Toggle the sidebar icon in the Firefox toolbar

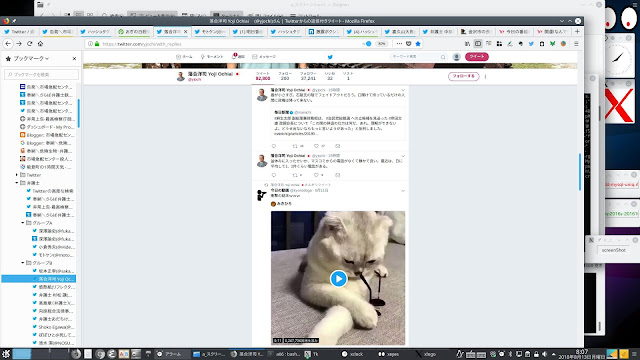(x=478, y=44)
